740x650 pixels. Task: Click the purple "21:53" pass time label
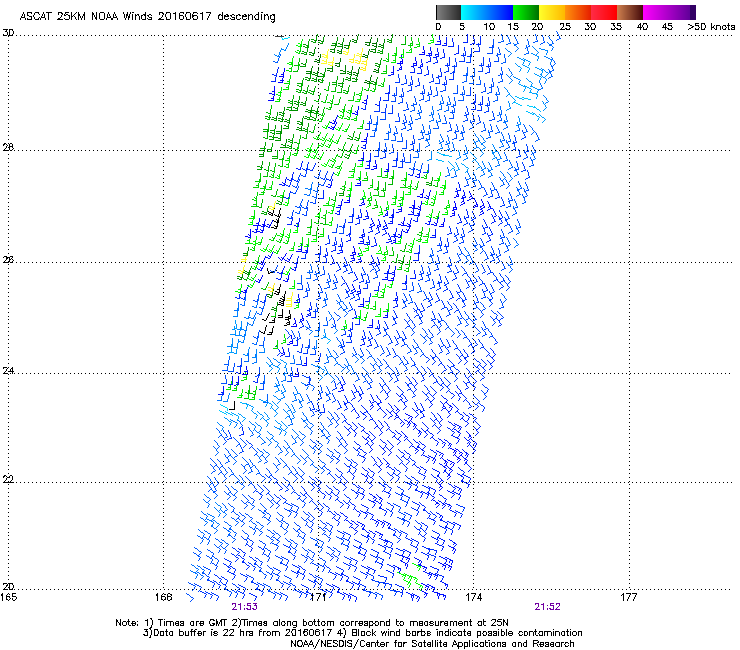tap(244, 607)
